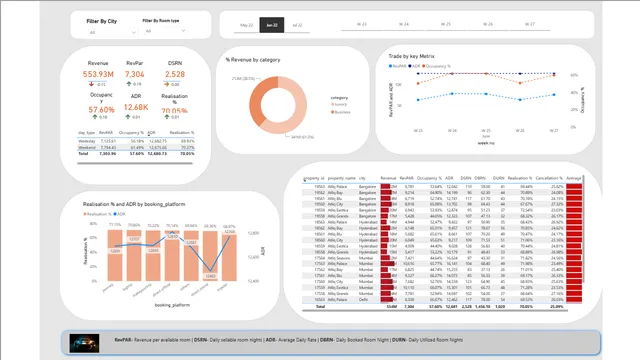Image resolution: width=640 pixels, height=360 pixels.
Task: Select the Jul 22 month tab
Action: coord(297,25)
